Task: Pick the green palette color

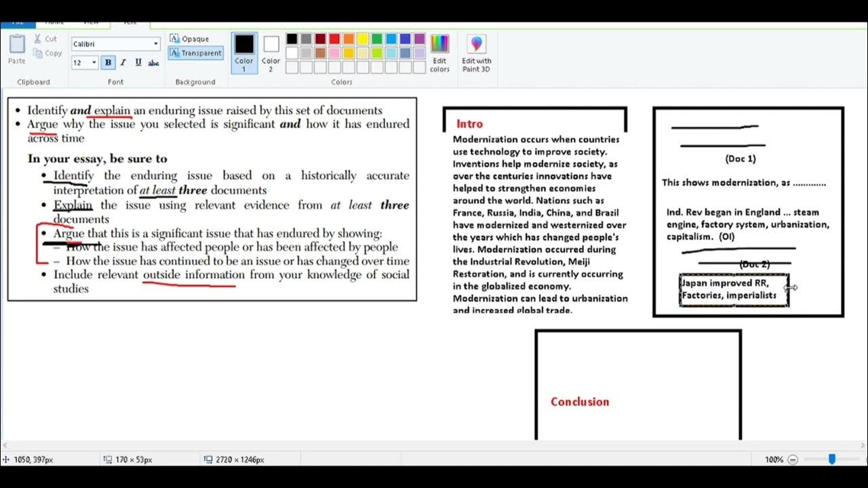Action: pos(377,39)
